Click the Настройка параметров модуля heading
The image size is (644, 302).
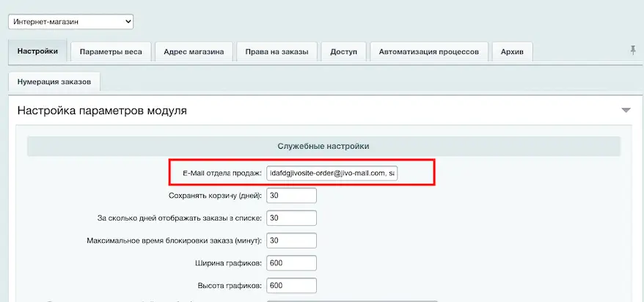click(102, 111)
